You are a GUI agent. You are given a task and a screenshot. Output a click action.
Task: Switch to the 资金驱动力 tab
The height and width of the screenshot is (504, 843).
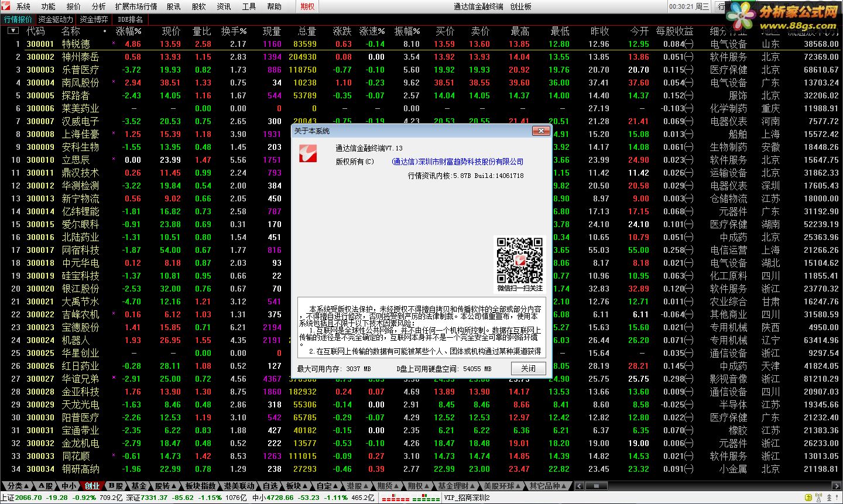(56, 19)
